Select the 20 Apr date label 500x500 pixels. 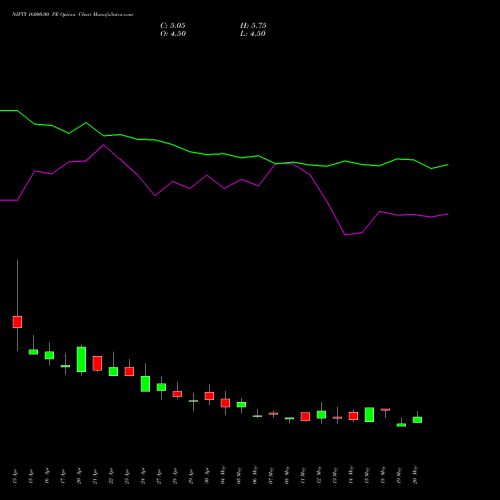pyautogui.click(x=79, y=476)
